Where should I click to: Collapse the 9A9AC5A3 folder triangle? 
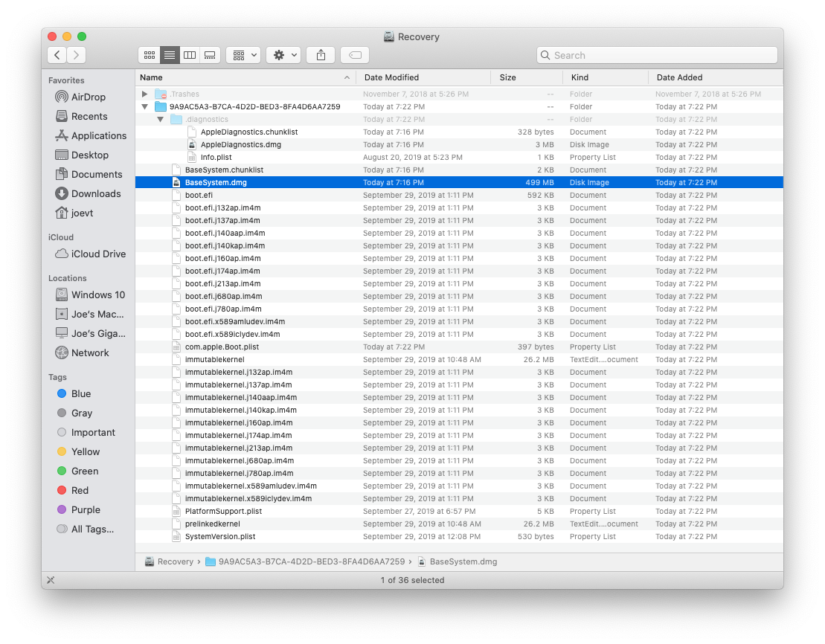pyautogui.click(x=144, y=107)
